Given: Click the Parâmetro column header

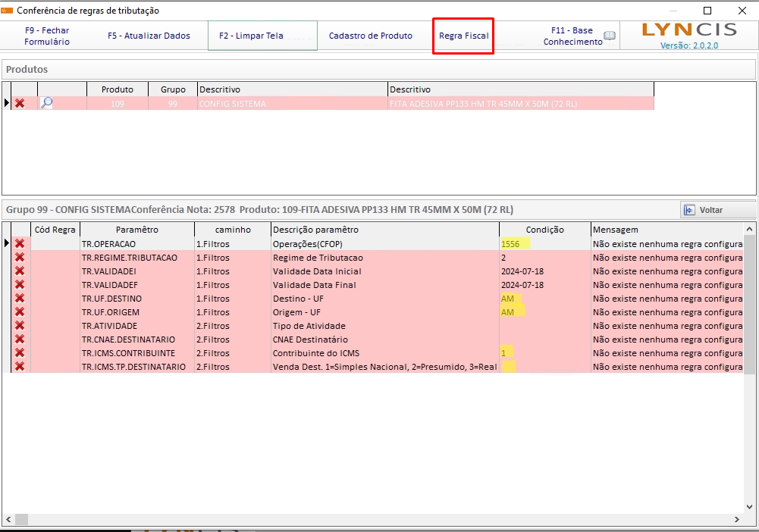Looking at the screenshot, I should [137, 230].
